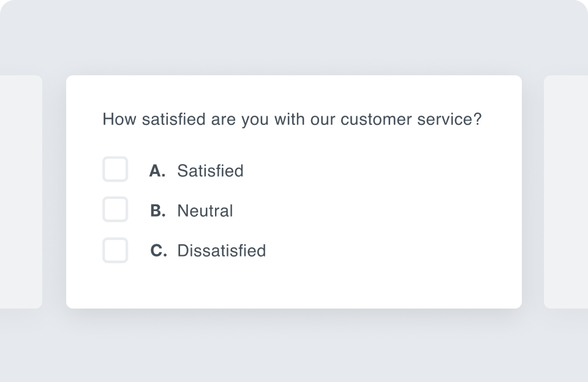This screenshot has width=588, height=382.
Task: Tick the Neutral option checkbox
Action: pyautogui.click(x=115, y=210)
